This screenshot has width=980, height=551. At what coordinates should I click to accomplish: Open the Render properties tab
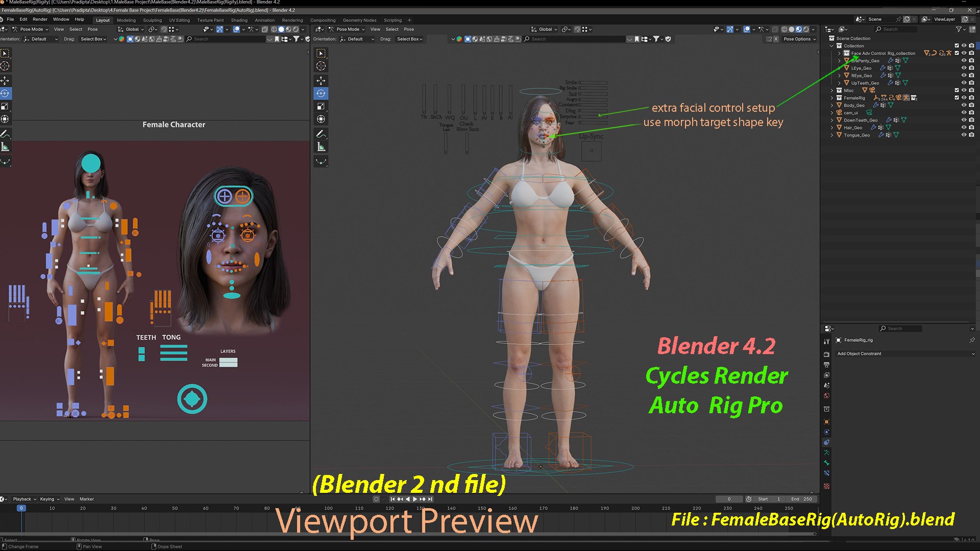tap(826, 354)
